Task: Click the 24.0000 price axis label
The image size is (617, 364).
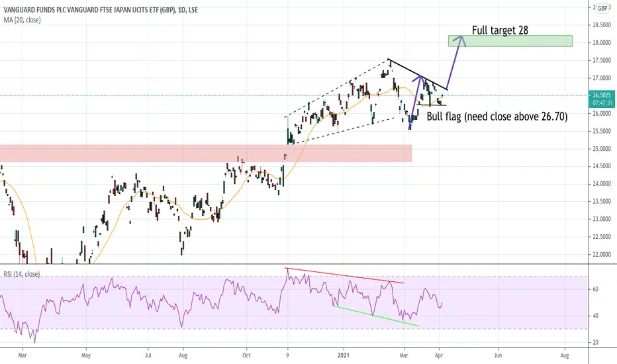Action: click(x=602, y=184)
